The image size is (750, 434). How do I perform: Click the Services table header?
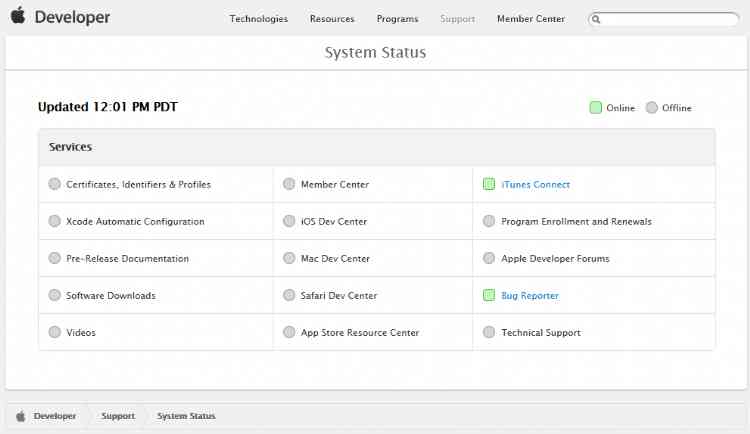[377, 147]
